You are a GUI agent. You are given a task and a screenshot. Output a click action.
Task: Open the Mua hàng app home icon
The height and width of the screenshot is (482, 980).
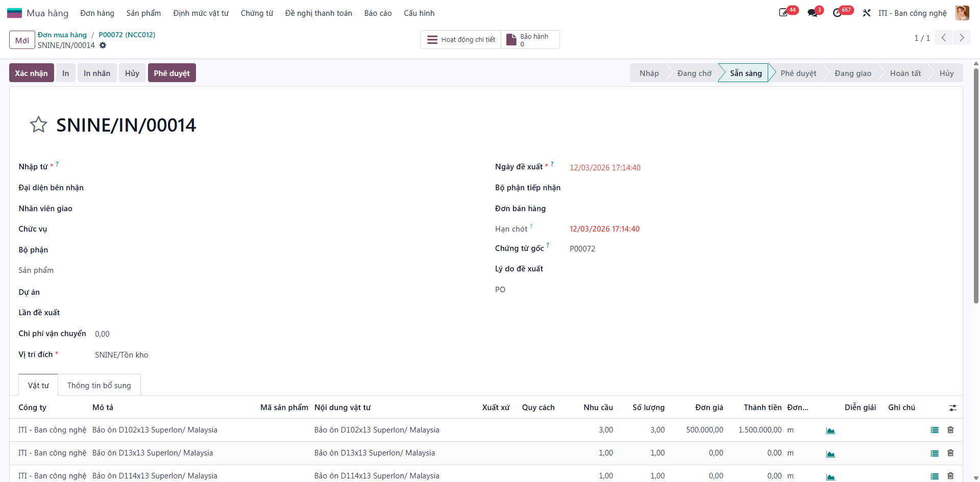coord(14,13)
